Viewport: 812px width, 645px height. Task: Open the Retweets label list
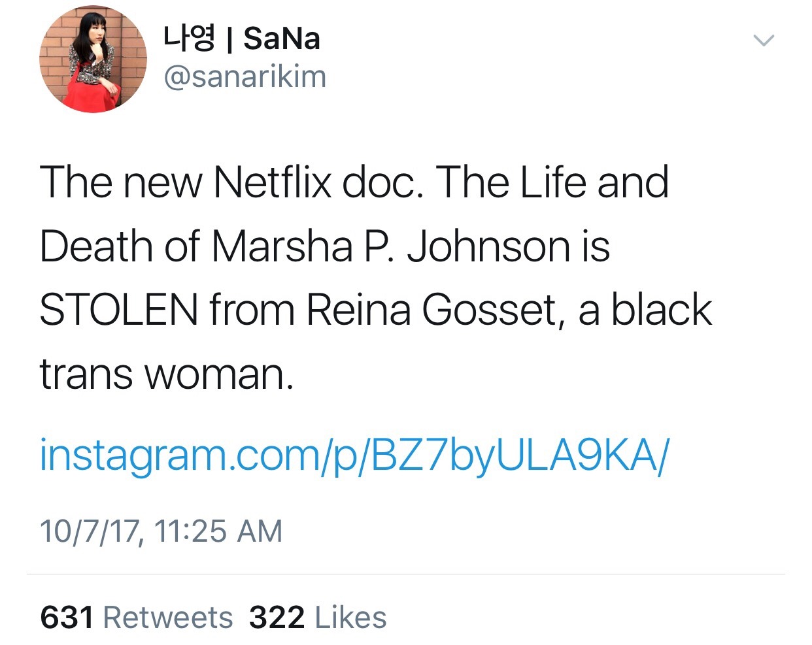(168, 618)
